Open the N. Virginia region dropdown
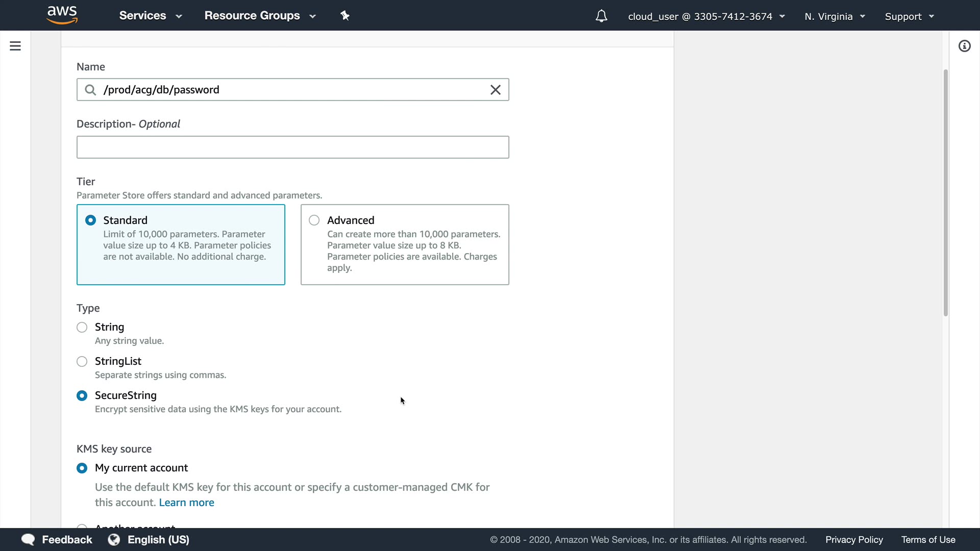 pos(835,16)
